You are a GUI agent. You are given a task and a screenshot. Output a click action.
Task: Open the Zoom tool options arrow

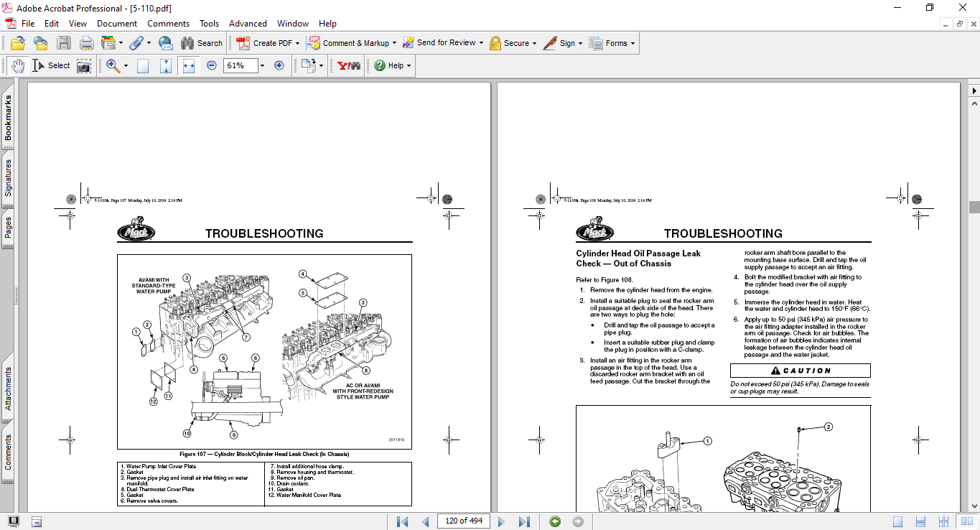(x=126, y=65)
